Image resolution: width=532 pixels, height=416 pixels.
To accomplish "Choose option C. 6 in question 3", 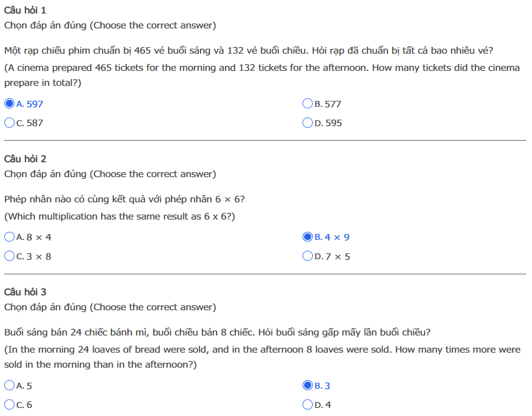I will click(x=9, y=405).
